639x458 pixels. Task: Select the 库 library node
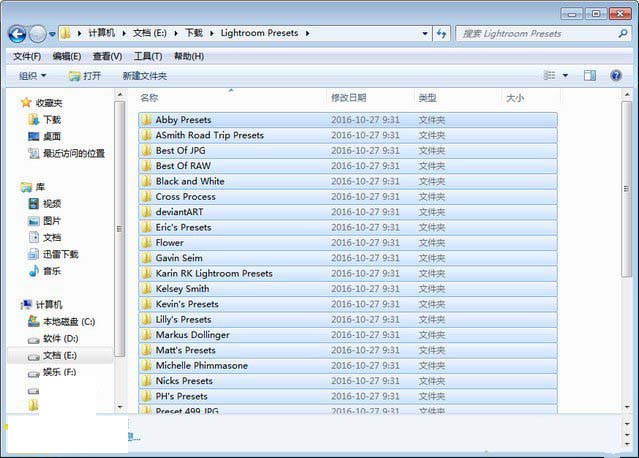coord(33,187)
